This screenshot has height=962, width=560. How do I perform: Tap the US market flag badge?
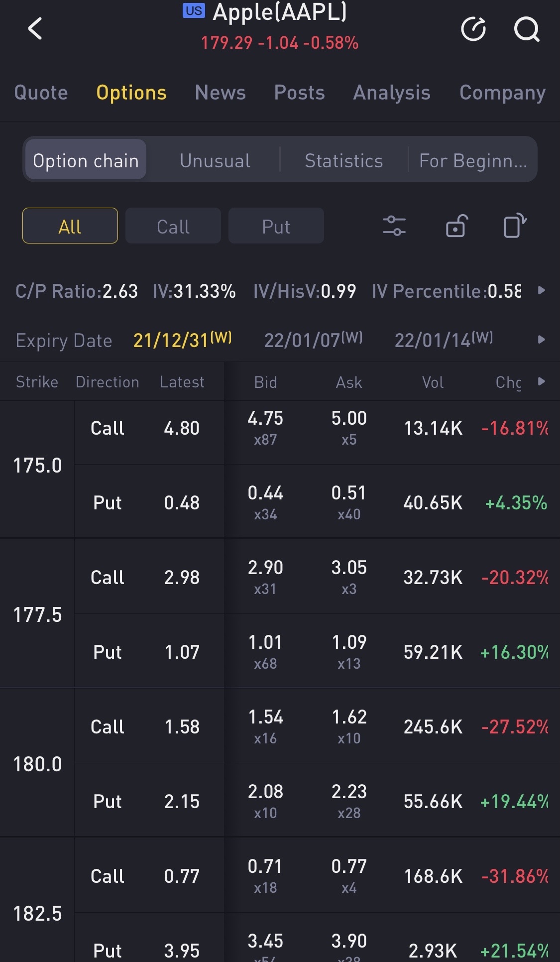(194, 10)
